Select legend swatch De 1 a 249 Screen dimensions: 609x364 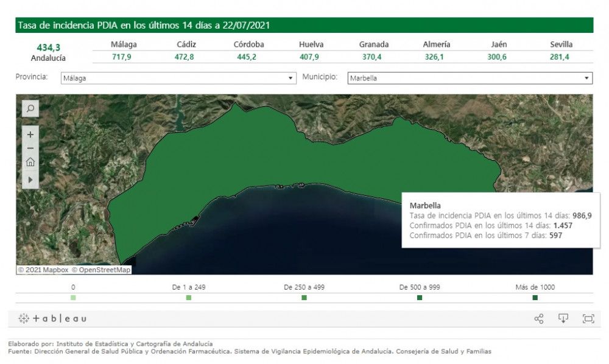(189, 298)
